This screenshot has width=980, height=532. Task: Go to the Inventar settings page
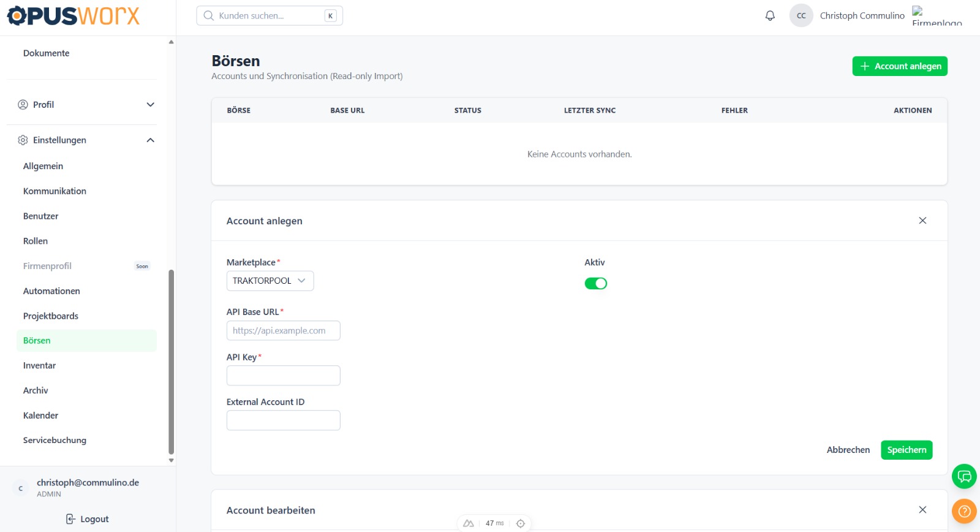pos(39,365)
